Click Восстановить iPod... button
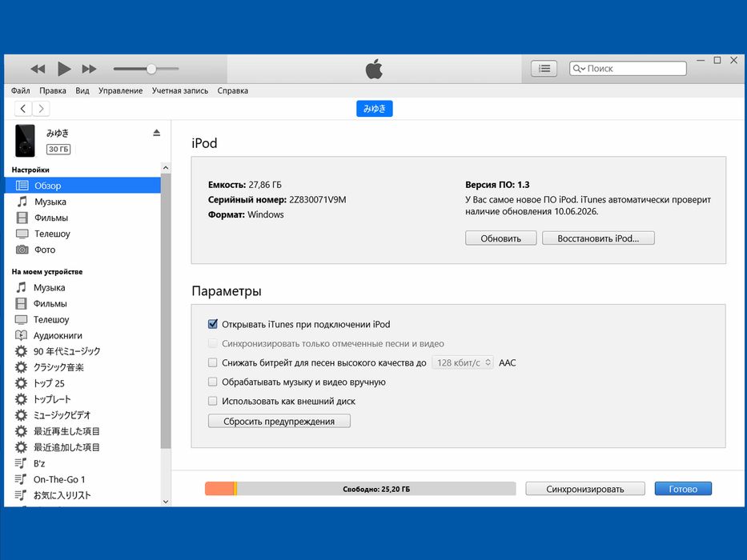747x560 pixels. [598, 238]
